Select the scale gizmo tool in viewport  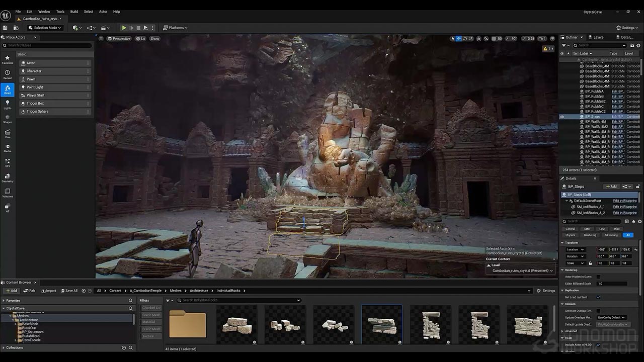[471, 39]
